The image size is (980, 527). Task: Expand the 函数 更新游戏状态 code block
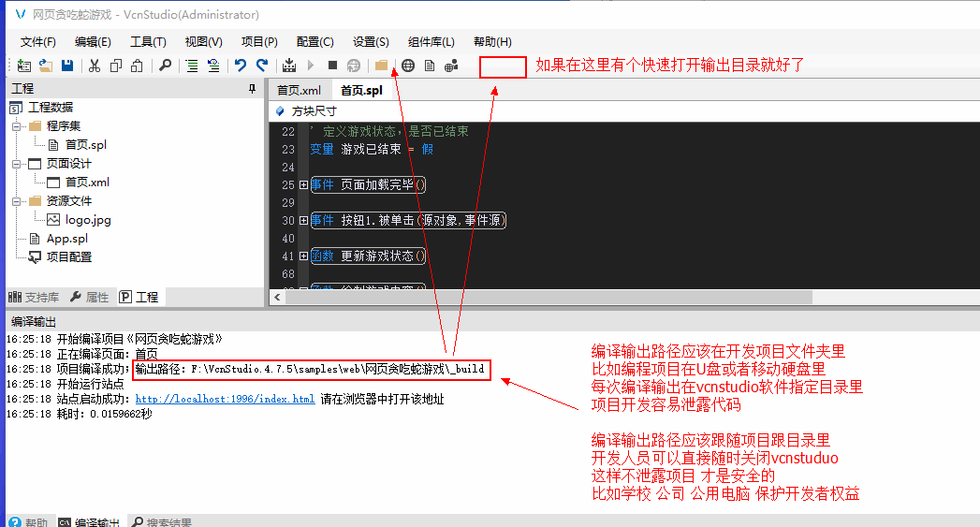[x=303, y=256]
